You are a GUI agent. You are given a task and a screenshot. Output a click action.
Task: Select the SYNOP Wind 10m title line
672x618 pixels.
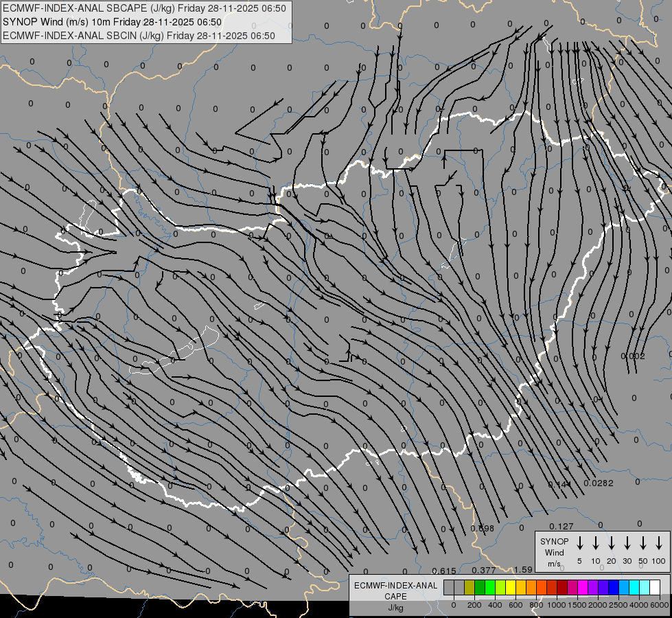112,22
